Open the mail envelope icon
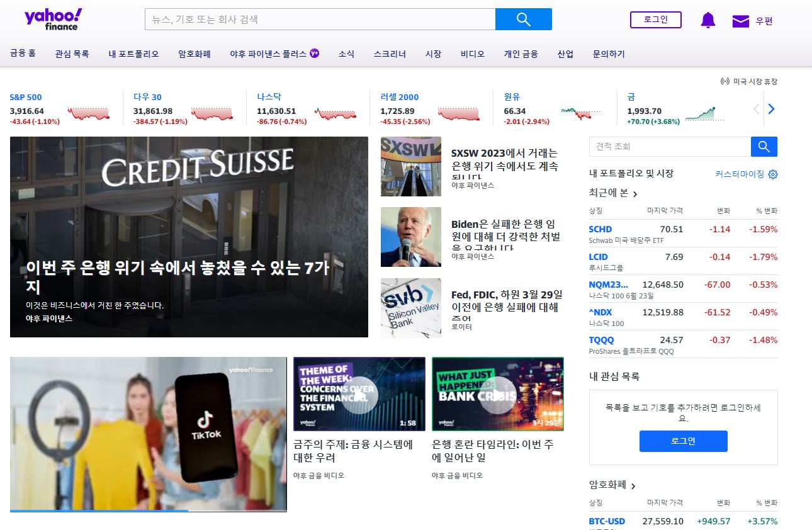 [x=741, y=21]
